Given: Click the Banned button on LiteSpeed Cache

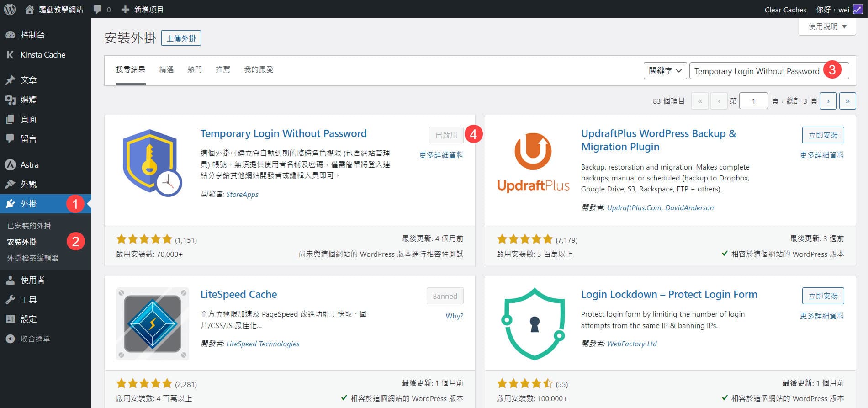Looking at the screenshot, I should [445, 296].
